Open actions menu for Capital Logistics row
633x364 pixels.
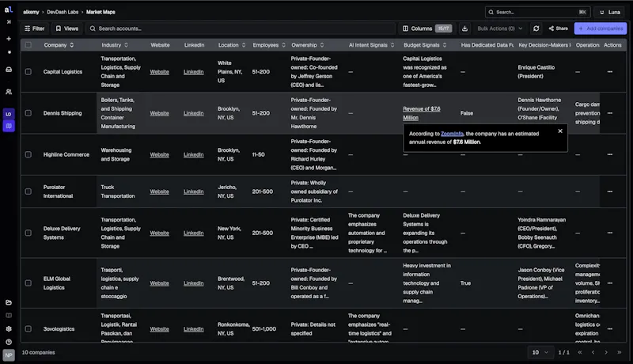(x=609, y=72)
